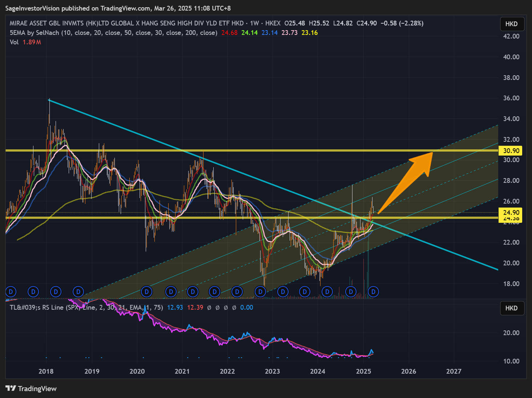
Task: Select the early 2023 dividend D marker
Action: 283,292
